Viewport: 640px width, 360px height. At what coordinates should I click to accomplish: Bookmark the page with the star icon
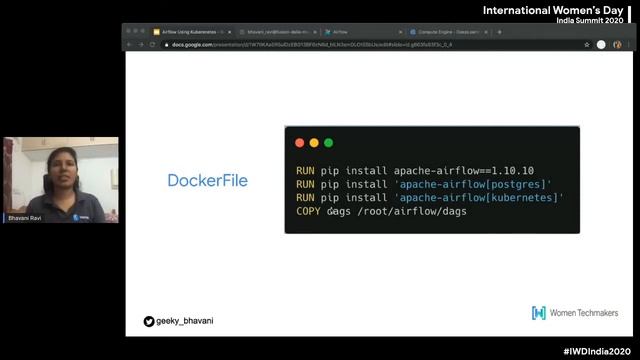click(x=587, y=44)
